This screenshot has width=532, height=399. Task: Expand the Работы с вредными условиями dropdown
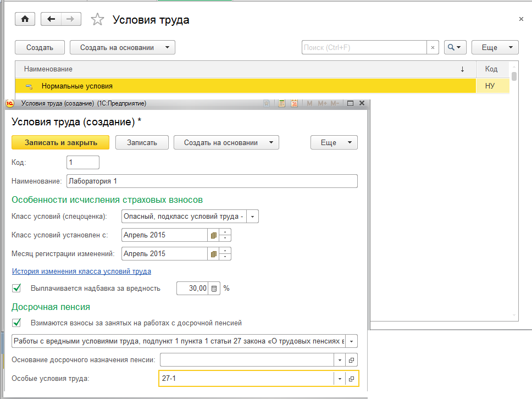352,341
